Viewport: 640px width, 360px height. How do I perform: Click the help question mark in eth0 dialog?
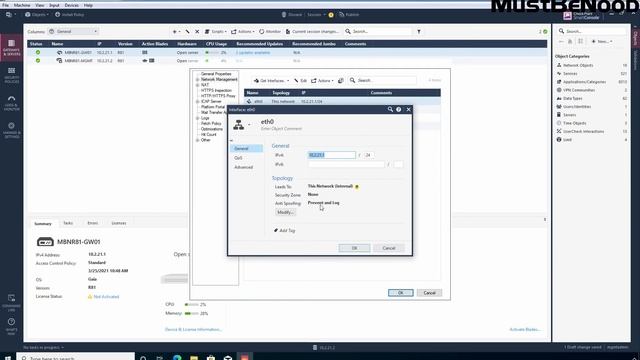coord(399,109)
